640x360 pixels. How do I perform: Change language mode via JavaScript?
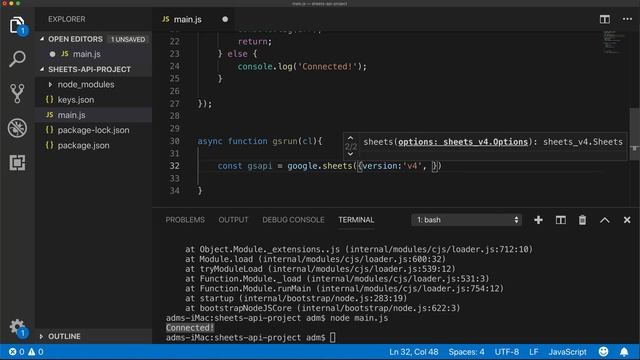[567, 351]
